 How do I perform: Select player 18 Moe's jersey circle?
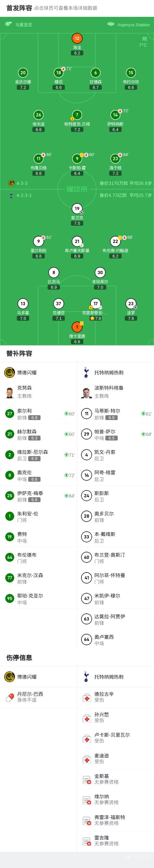pyautogui.click(x=59, y=73)
